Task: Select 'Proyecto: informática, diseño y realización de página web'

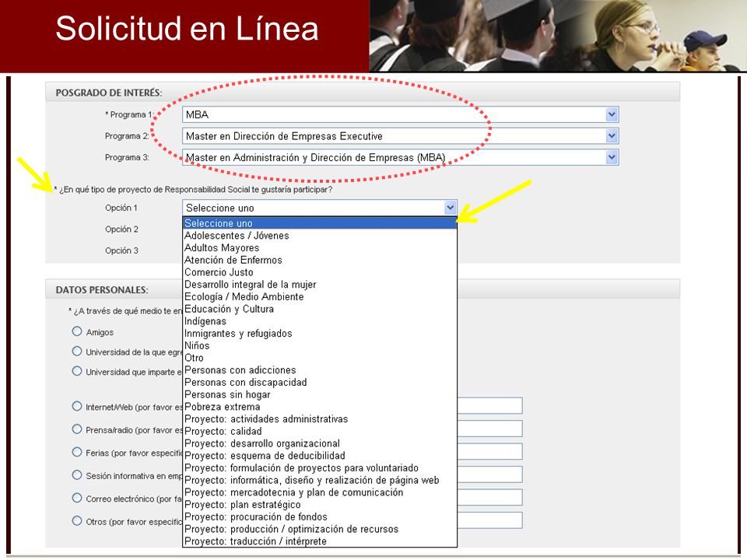Action: (320, 480)
